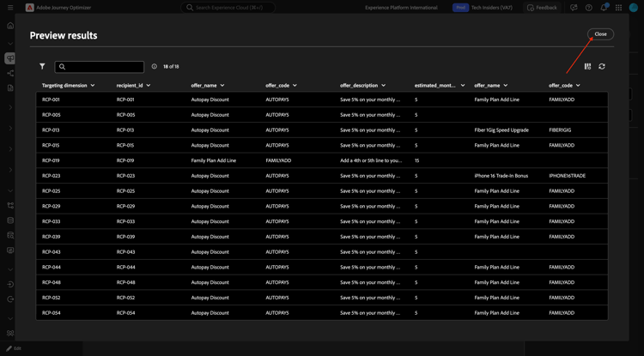
Task: Click the user profile avatar
Action: coord(634,8)
